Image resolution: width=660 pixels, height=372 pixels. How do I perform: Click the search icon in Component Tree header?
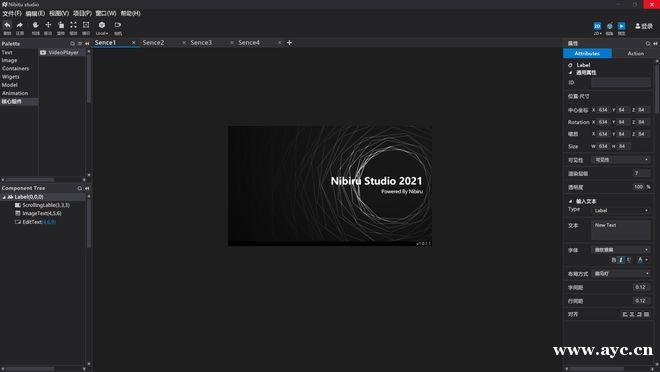pos(80,189)
